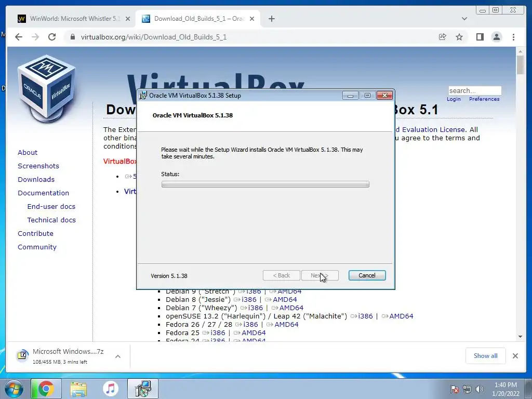532x399 pixels.
Task: Click the address bar URL field
Action: coord(251,37)
